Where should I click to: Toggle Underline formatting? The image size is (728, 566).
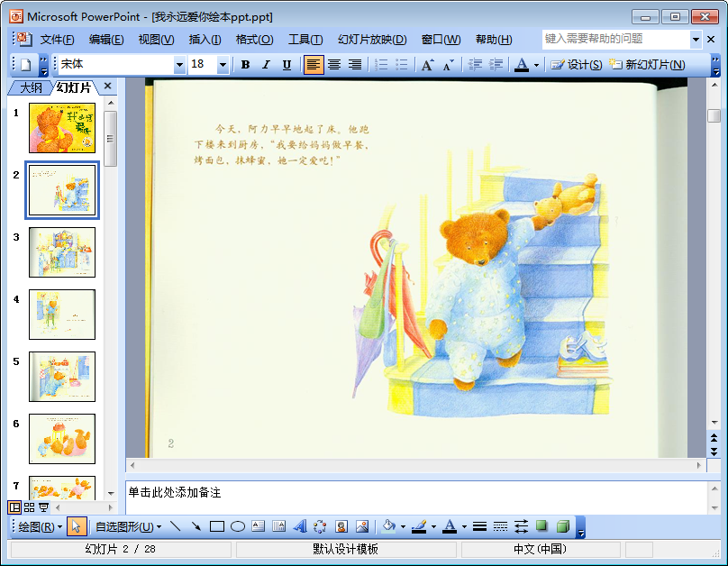click(287, 65)
